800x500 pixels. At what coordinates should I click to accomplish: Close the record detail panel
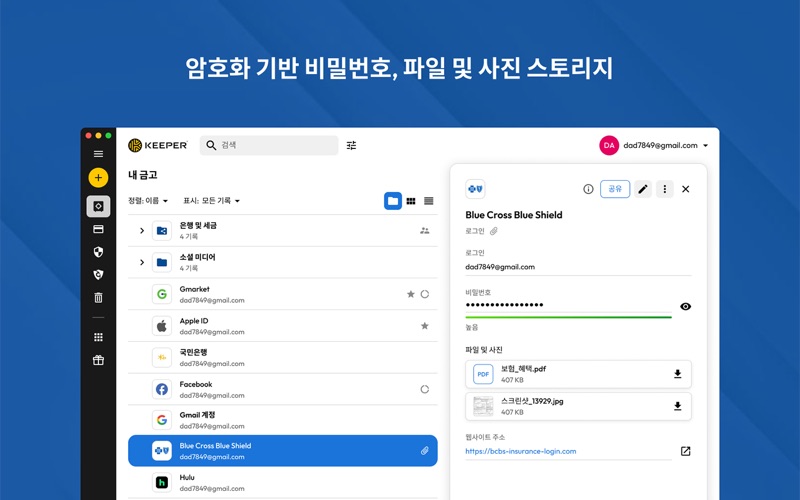click(x=686, y=189)
